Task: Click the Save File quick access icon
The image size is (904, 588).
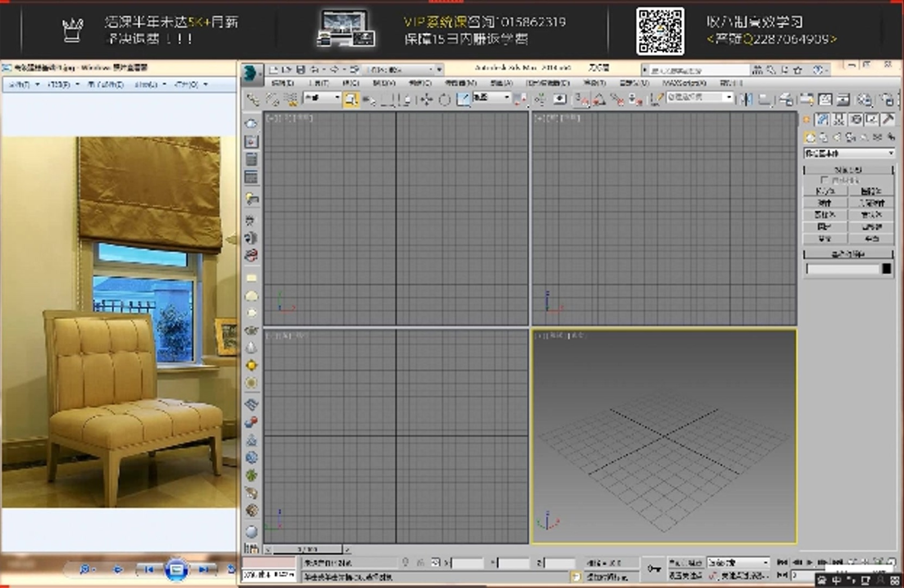Action: coord(301,70)
